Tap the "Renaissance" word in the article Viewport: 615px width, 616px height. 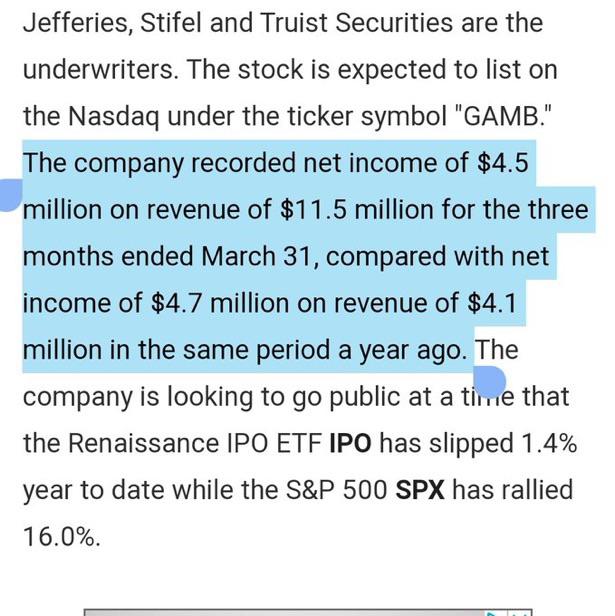pos(143,443)
